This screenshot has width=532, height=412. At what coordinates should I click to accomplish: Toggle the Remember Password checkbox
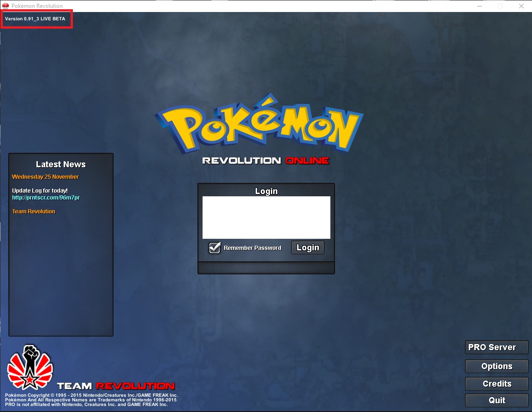point(215,248)
